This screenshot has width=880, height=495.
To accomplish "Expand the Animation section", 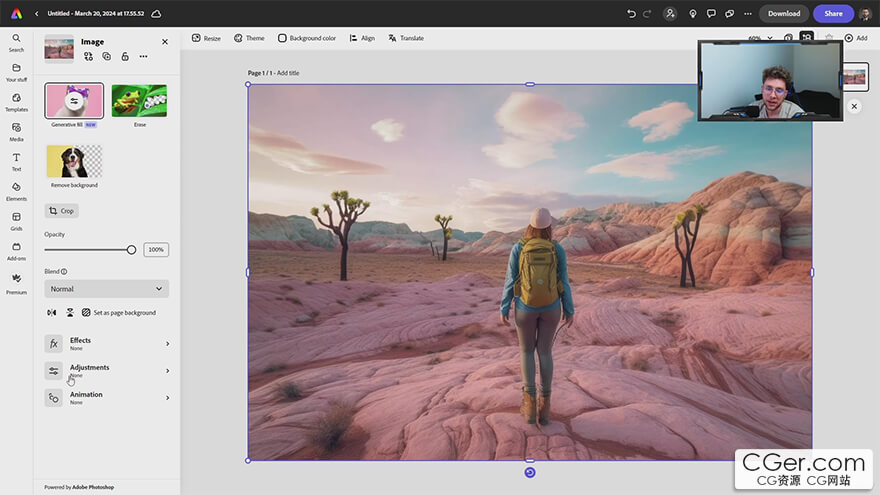I will pos(107,397).
